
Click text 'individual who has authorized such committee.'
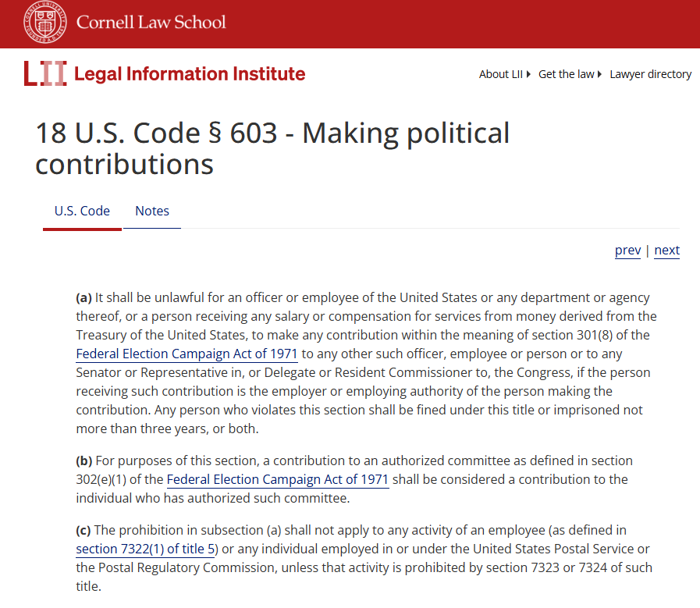(213, 498)
